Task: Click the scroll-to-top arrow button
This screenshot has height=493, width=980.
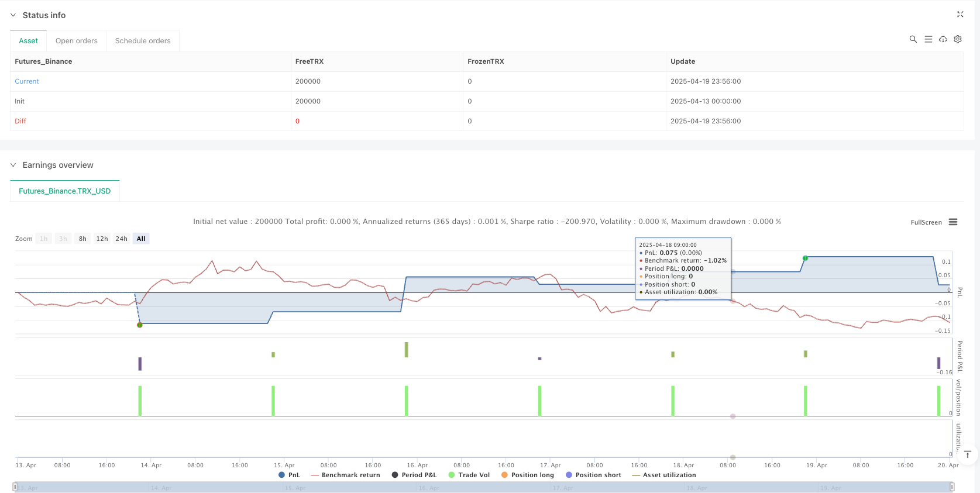Action: [967, 454]
